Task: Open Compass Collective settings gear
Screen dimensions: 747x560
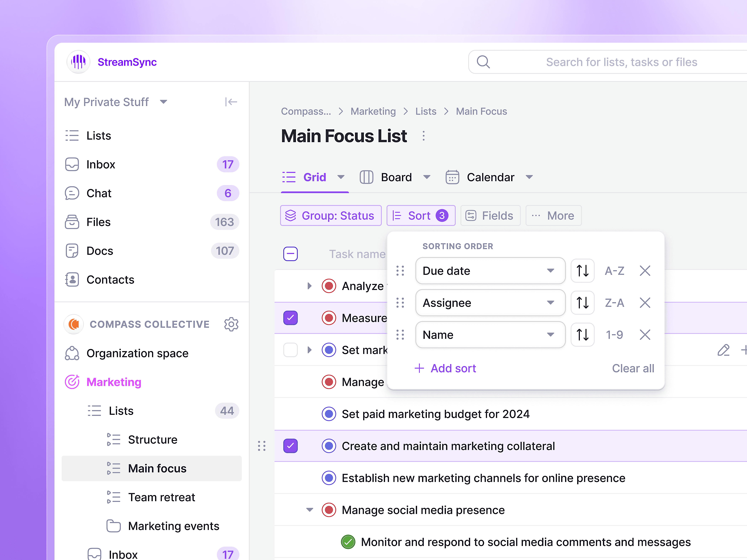Action: (231, 324)
